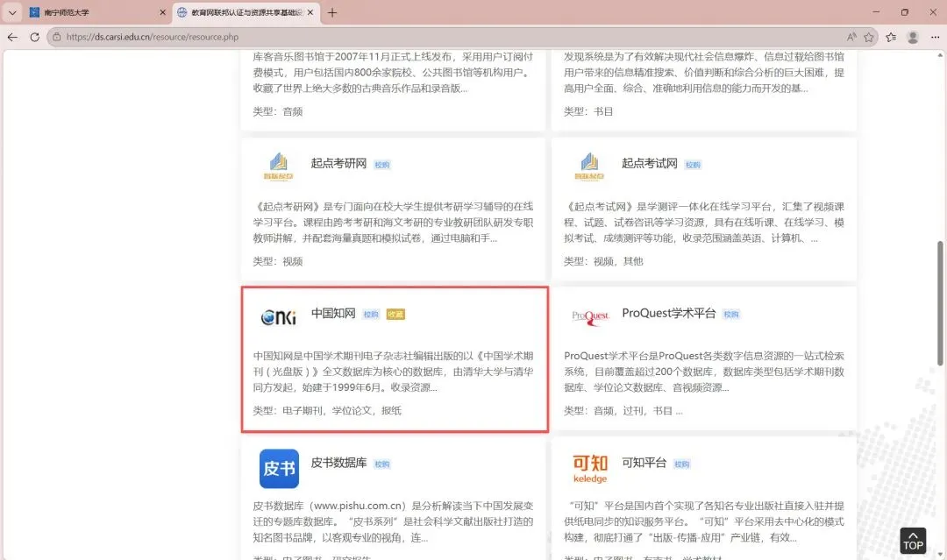Click the TOP back-to-top button
Viewport: 947px width, 560px height.
tap(913, 541)
